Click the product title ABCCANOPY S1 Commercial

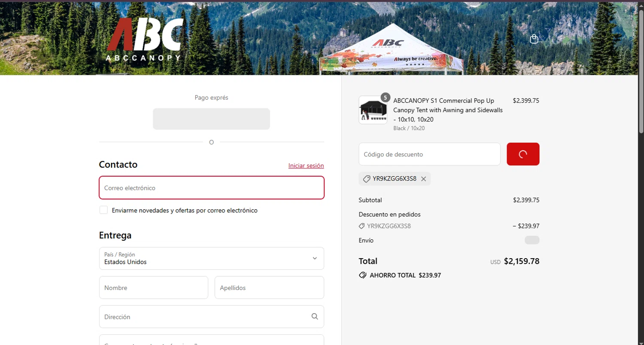(448, 110)
